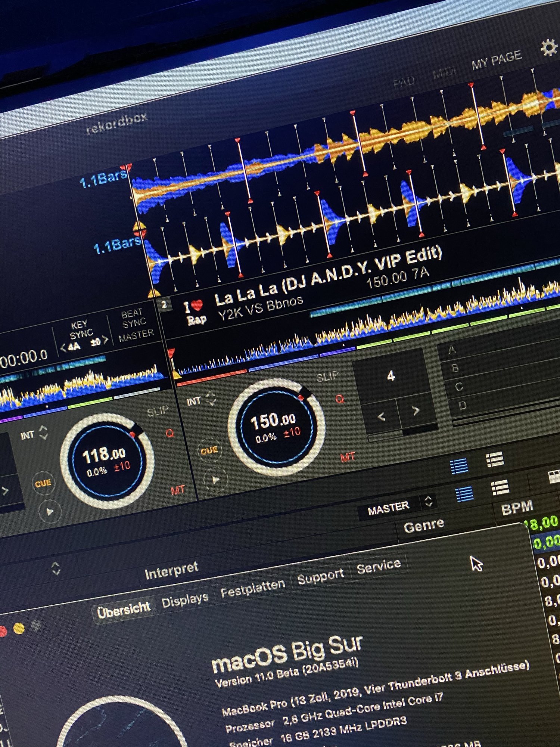Start playback on the 150.00 deck

click(x=215, y=480)
